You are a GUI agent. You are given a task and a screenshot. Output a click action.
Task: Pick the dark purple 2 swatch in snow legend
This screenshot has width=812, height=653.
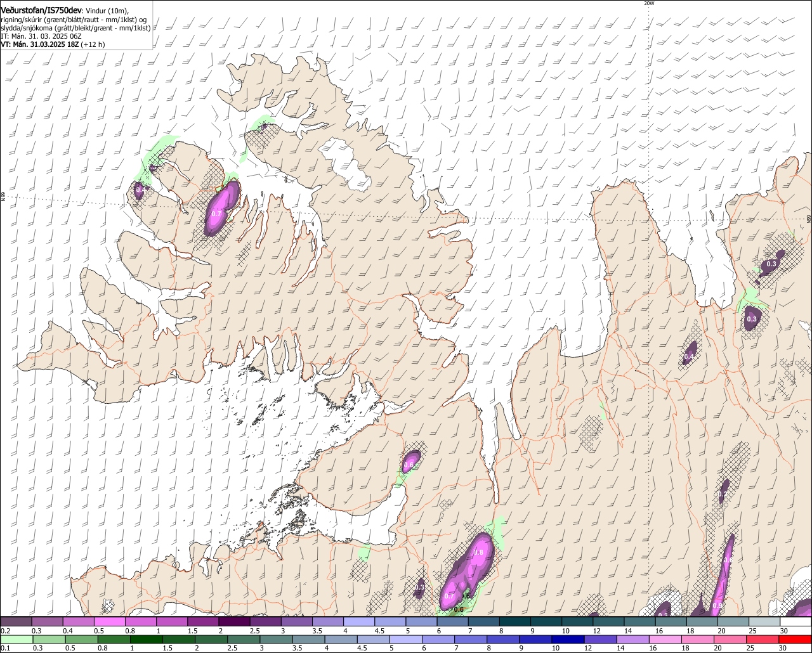coord(233,622)
